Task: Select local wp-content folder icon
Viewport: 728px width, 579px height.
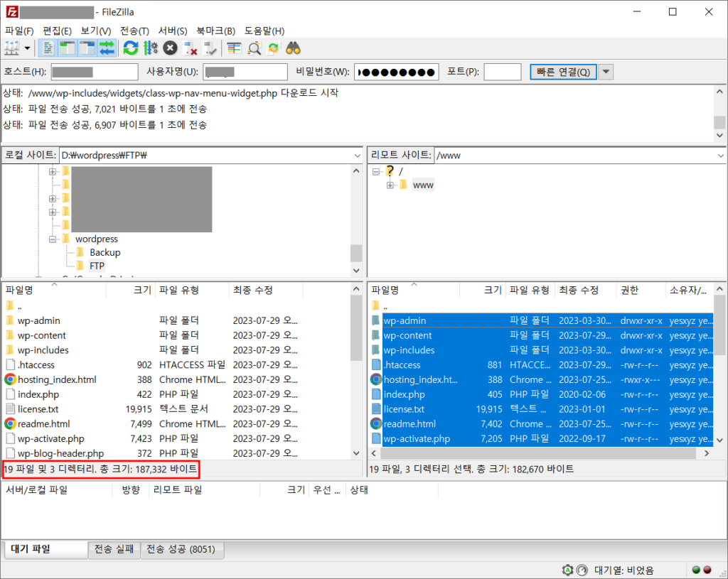Action: (10, 335)
